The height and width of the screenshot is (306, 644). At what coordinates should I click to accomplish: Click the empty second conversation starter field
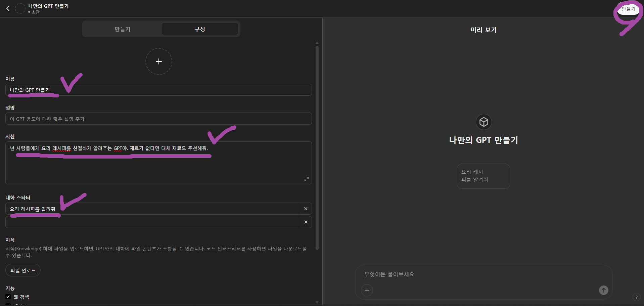tap(153, 222)
